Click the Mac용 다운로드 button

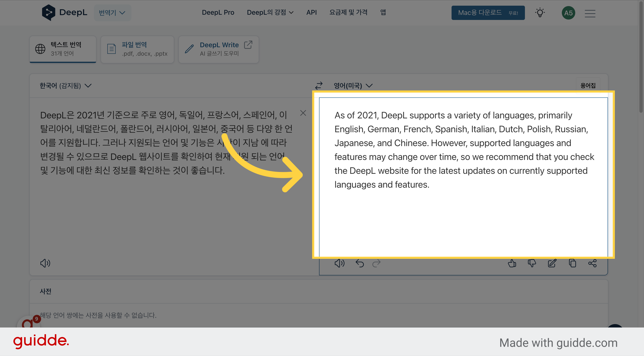click(x=488, y=13)
